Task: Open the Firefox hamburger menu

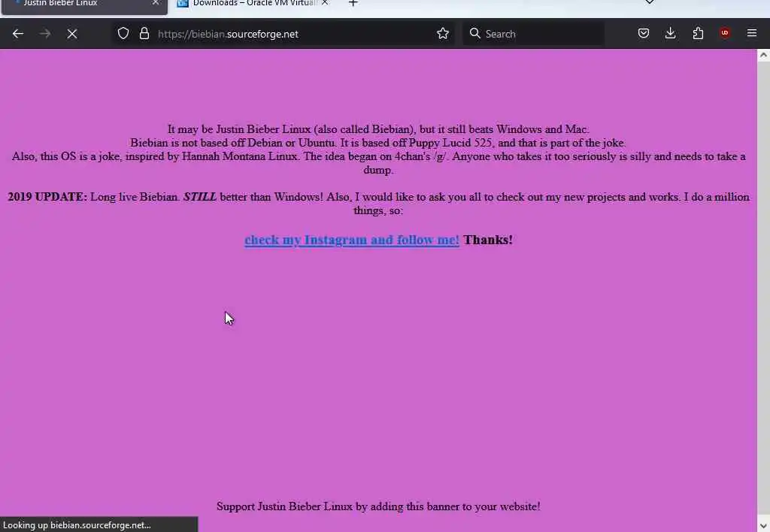Action: (752, 33)
